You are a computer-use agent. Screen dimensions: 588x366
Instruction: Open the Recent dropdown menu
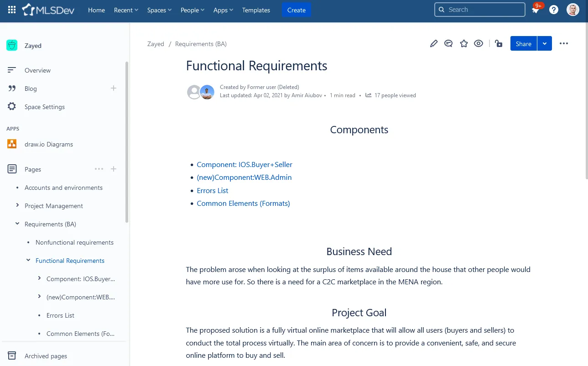pyautogui.click(x=125, y=10)
